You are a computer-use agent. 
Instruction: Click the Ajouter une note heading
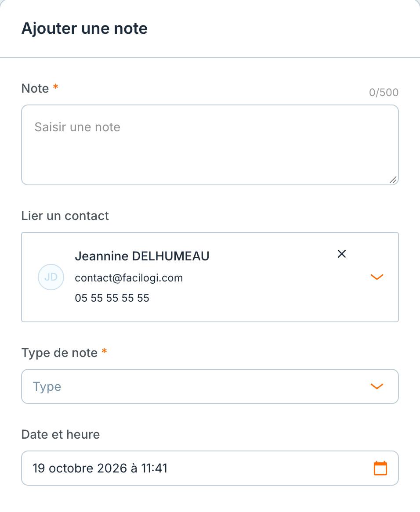[85, 29]
